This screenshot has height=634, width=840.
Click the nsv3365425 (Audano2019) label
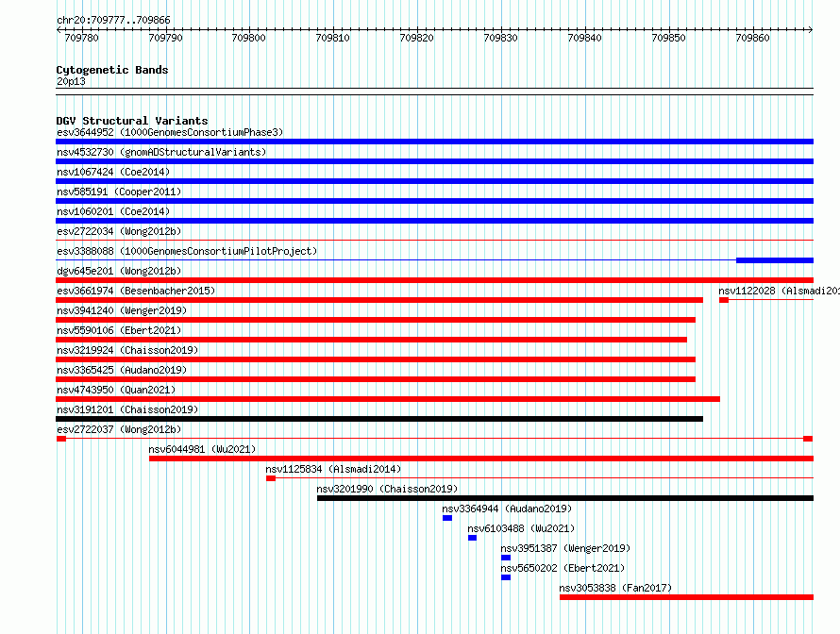click(122, 370)
